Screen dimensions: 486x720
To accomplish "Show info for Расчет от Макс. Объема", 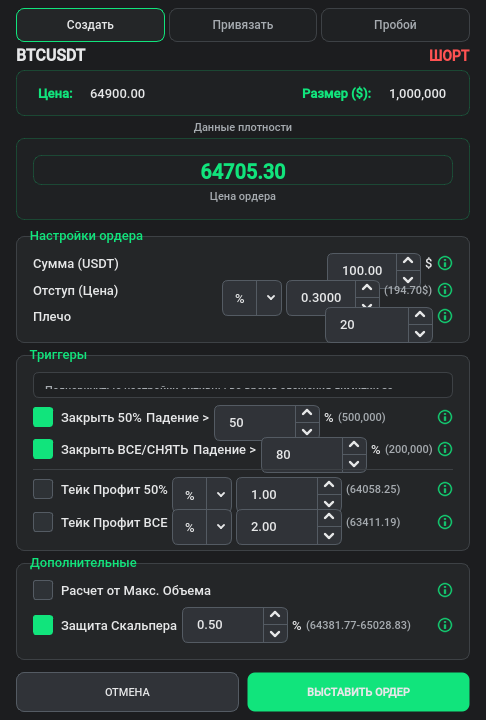I will click(x=445, y=590).
